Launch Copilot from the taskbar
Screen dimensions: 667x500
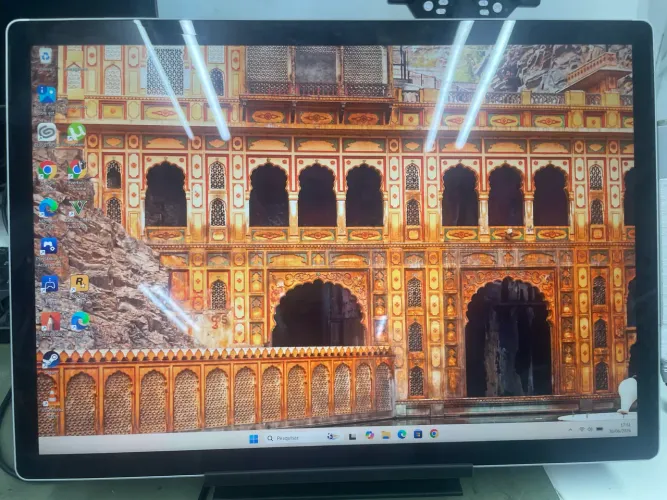369,435
